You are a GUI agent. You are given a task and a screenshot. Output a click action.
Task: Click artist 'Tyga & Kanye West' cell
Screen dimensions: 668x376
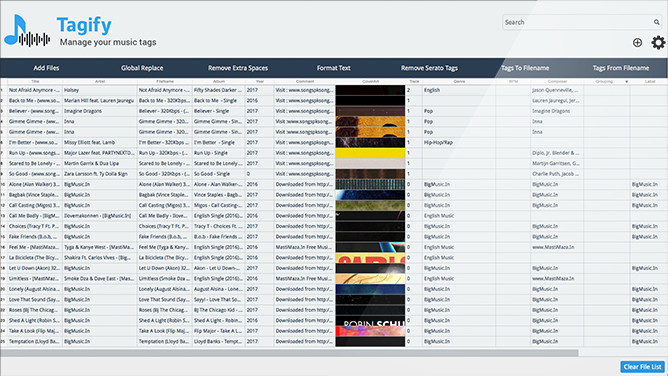pos(100,247)
